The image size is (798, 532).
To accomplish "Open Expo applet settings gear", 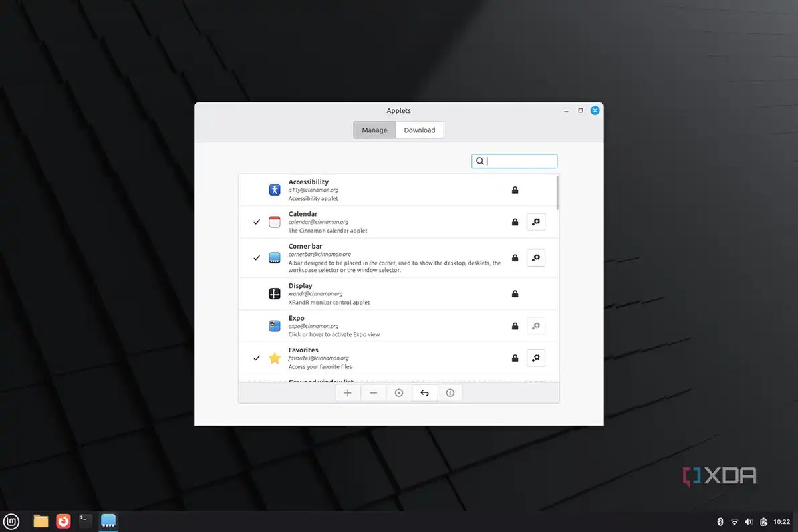I will click(536, 326).
